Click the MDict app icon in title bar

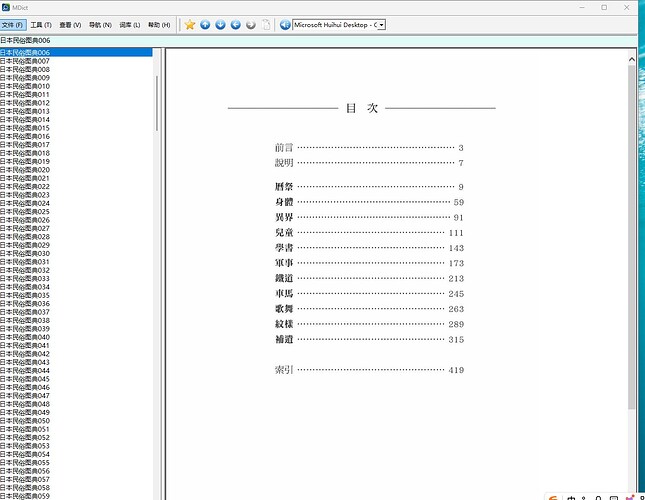(x=6, y=7)
